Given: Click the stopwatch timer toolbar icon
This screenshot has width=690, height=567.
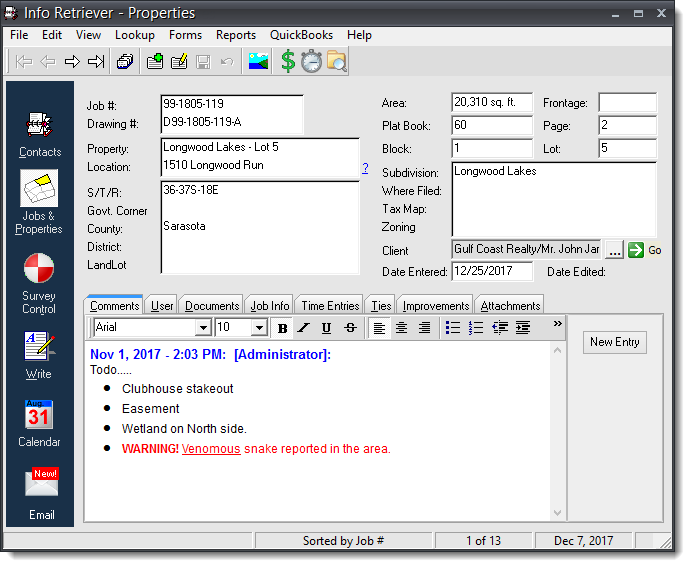Looking at the screenshot, I should tap(312, 62).
